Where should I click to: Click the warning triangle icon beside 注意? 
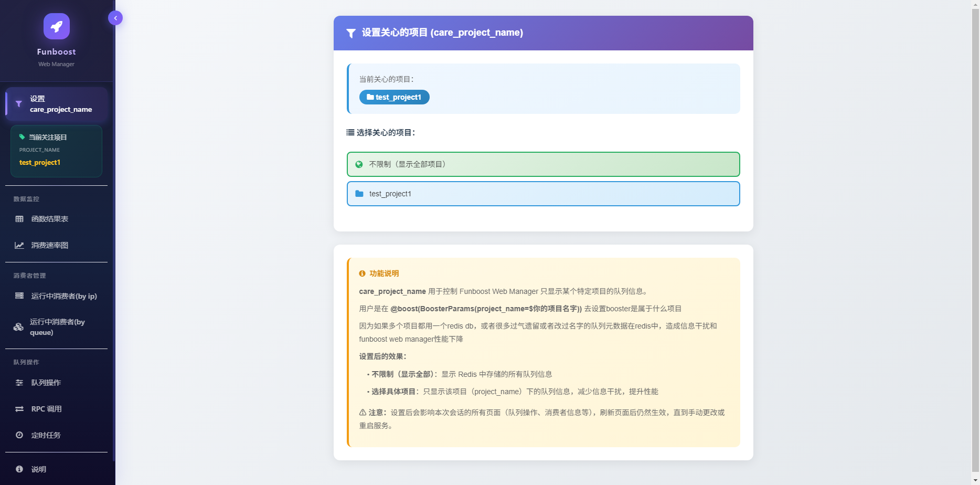[363, 413]
